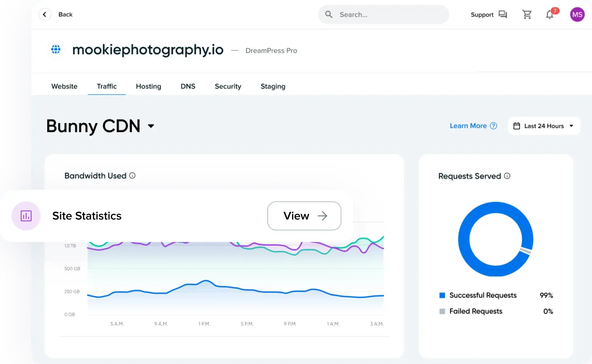Click the Support chat bubbles icon
Image resolution: width=592 pixels, height=364 pixels.
click(x=503, y=15)
